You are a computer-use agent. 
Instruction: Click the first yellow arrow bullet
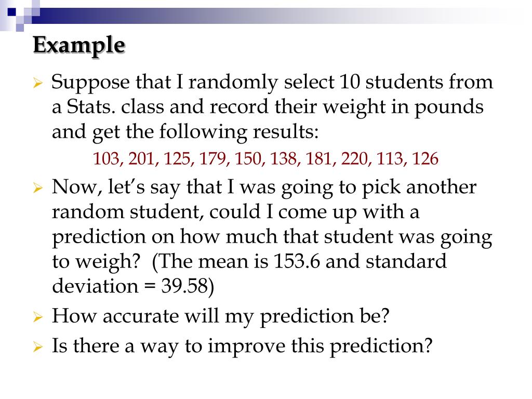coord(37,83)
